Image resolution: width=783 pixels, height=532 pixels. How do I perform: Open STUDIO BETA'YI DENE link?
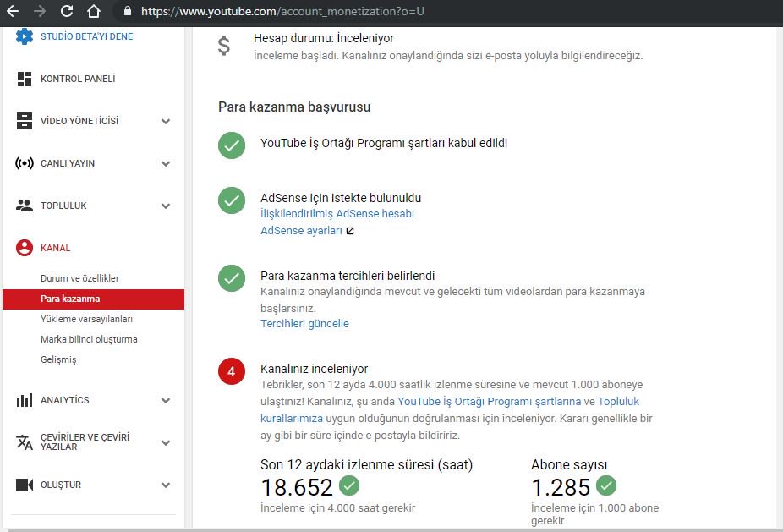86,36
